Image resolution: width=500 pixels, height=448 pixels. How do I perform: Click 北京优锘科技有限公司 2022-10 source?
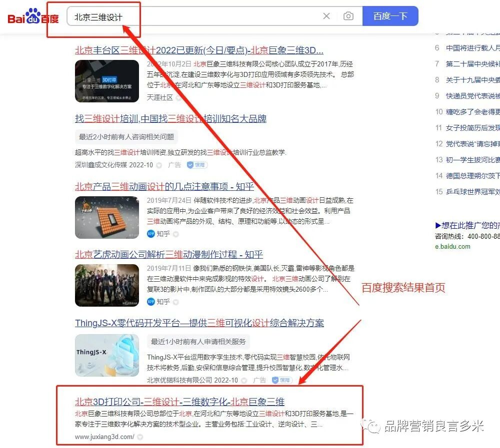(x=192, y=380)
